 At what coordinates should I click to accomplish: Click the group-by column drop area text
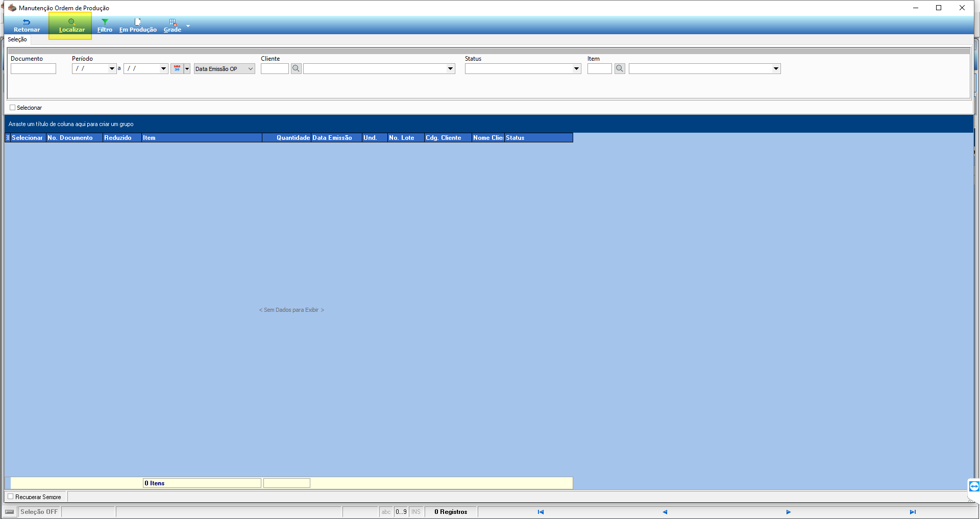click(71, 124)
